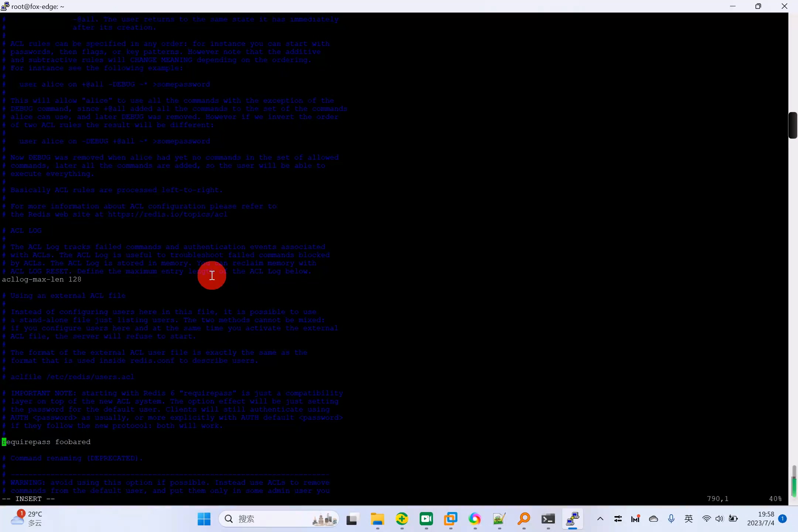Open the colorful ring app icon
798x532 pixels.
(x=475, y=519)
